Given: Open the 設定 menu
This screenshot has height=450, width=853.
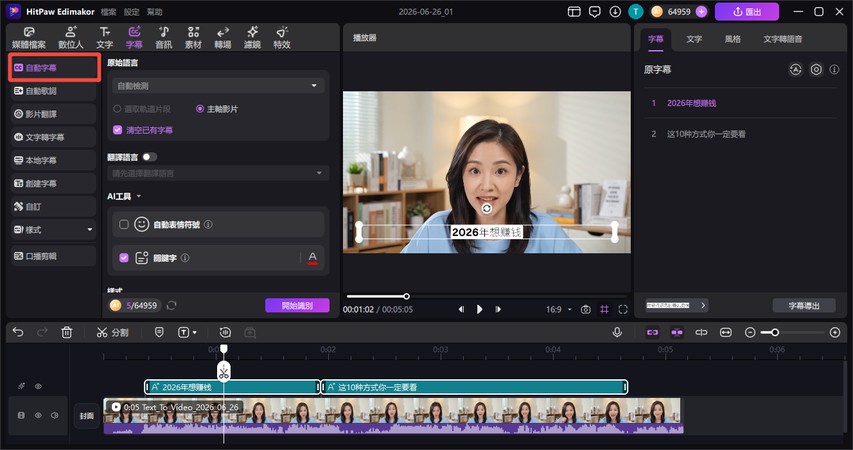Looking at the screenshot, I should (131, 11).
